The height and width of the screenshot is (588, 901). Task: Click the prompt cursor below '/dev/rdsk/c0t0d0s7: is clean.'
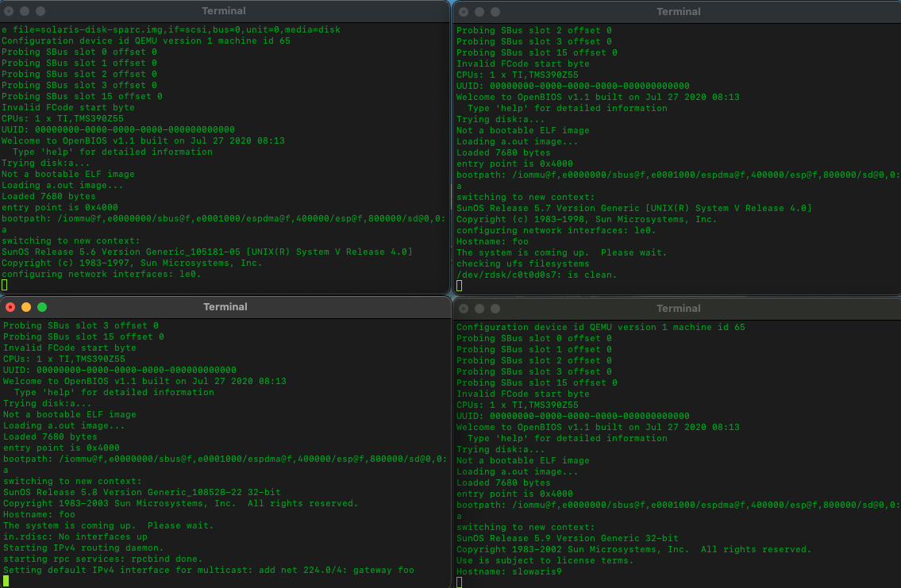[x=460, y=286]
